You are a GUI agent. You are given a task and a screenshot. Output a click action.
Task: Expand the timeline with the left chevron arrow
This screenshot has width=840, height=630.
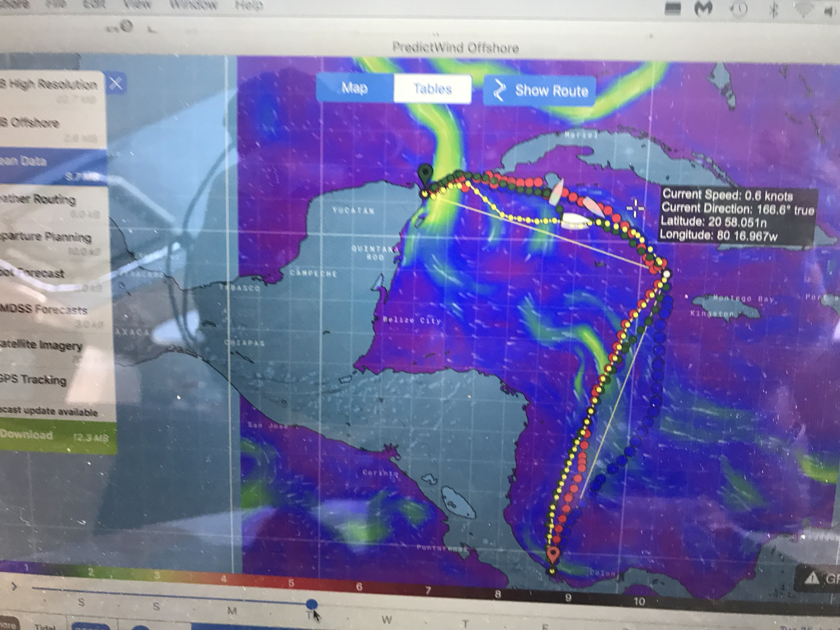(x=14, y=585)
